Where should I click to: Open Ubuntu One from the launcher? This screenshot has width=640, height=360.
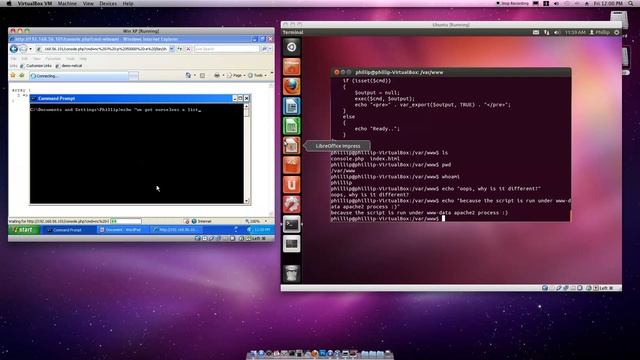[x=291, y=184]
